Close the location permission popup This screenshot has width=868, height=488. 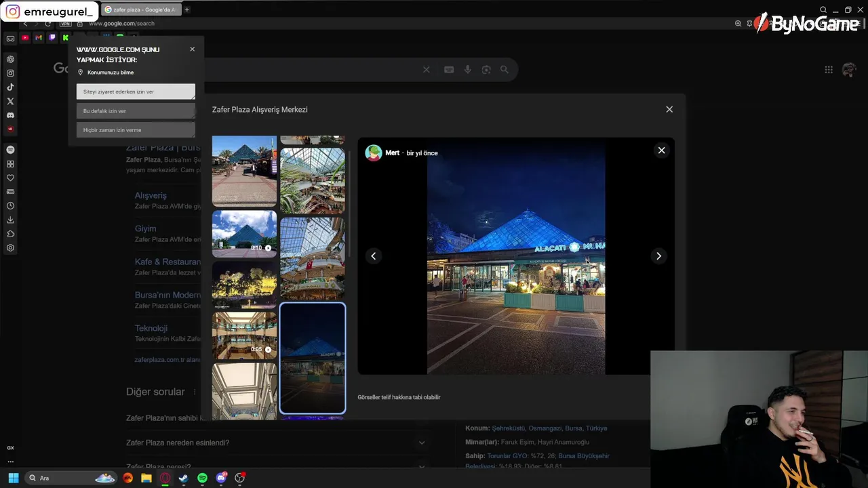tap(192, 49)
